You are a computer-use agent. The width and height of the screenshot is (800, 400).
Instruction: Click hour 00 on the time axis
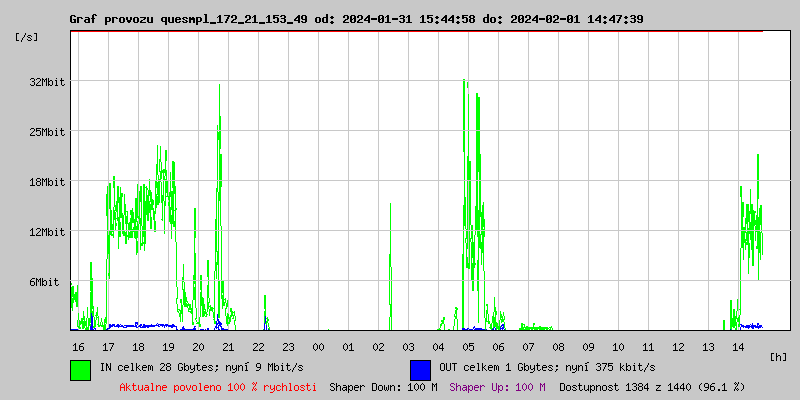(318, 346)
